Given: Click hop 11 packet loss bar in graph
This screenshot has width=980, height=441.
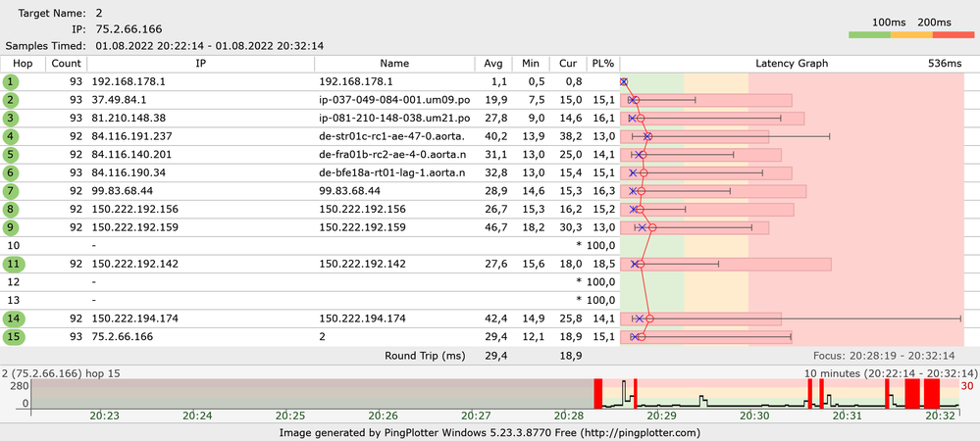Looking at the screenshot, I should pos(726,265).
